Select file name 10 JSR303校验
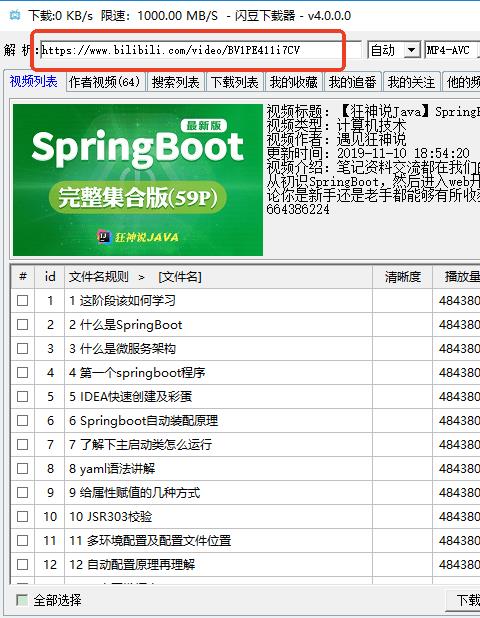480x618 pixels. 110,516
